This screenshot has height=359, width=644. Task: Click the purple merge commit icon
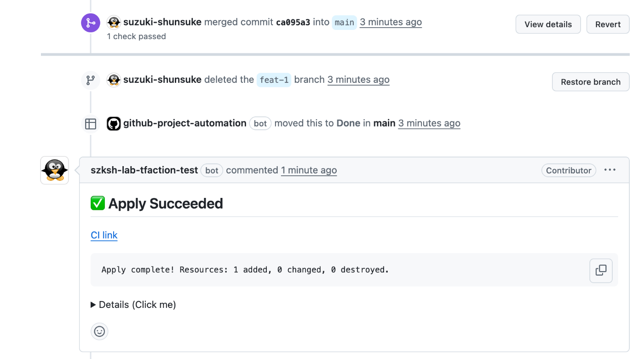pos(91,23)
